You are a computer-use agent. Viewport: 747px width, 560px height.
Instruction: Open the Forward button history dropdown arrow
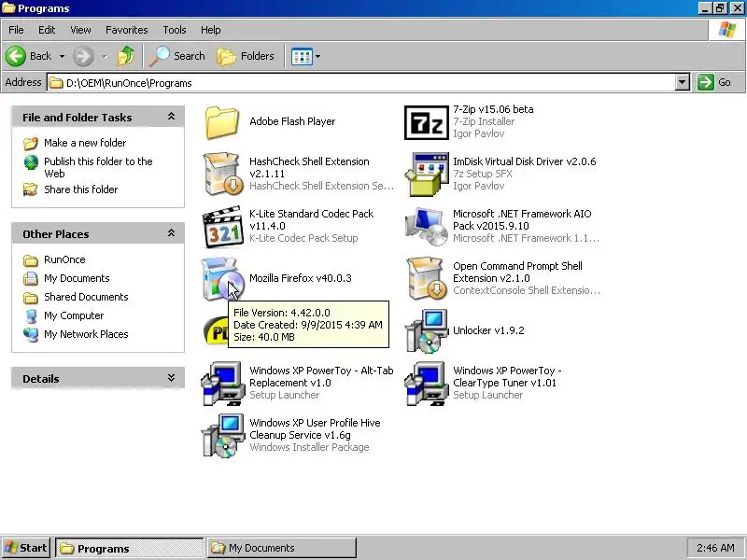[x=105, y=57]
